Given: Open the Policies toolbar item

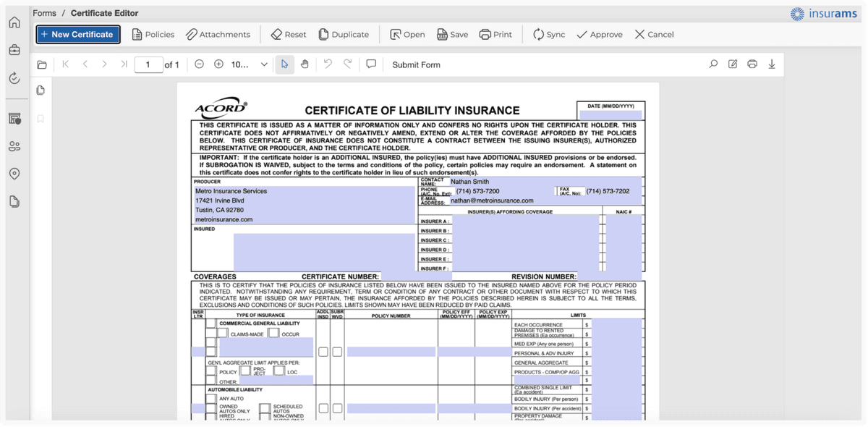Looking at the screenshot, I should 153,34.
